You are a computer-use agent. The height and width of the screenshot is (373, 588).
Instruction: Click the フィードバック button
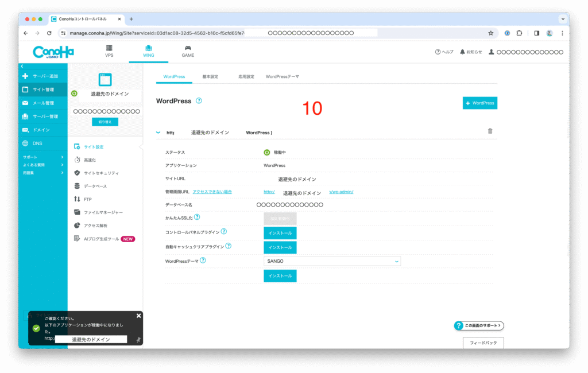click(x=483, y=343)
